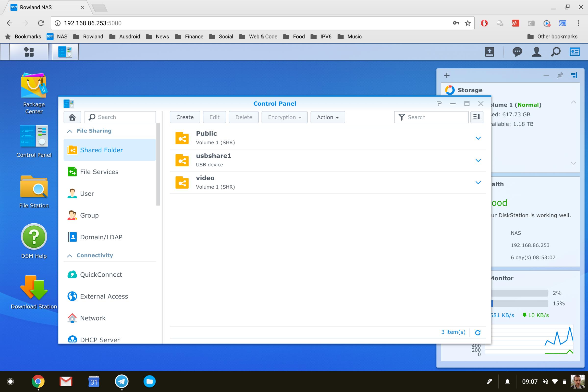Launch Download Station from desktop
The width and height of the screenshot is (588, 392).
pos(34,292)
